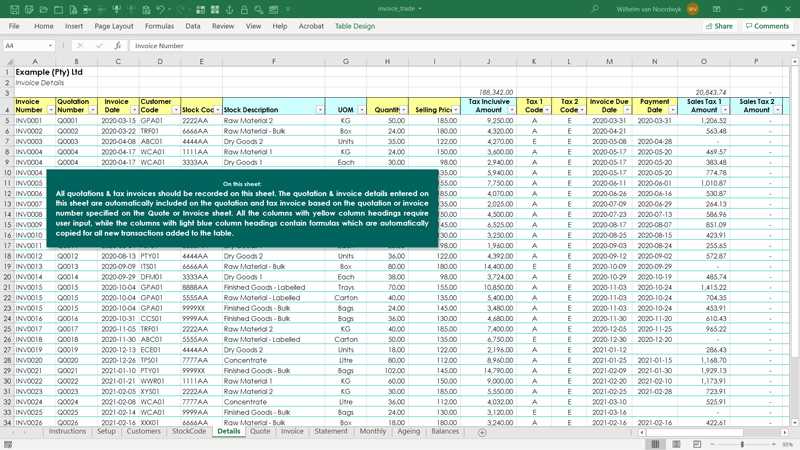Open the Stock Description filter dropdown
800x450 pixels.
pos(320,110)
